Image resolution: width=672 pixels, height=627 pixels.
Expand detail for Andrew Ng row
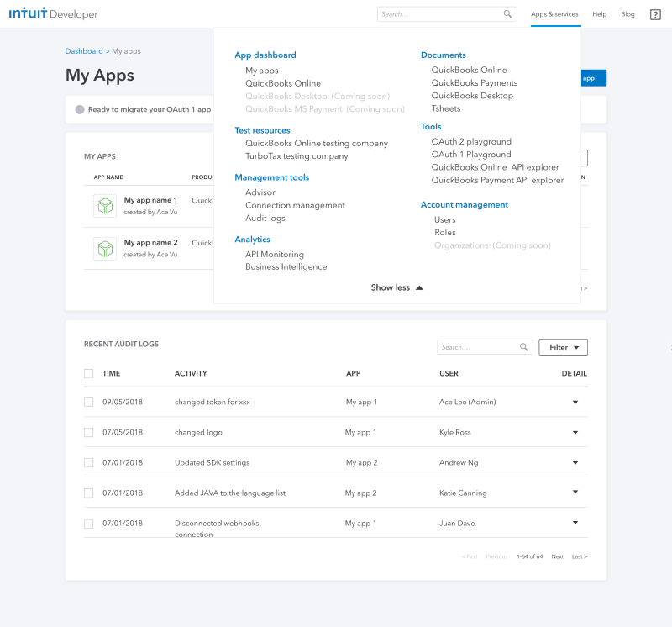point(575,463)
